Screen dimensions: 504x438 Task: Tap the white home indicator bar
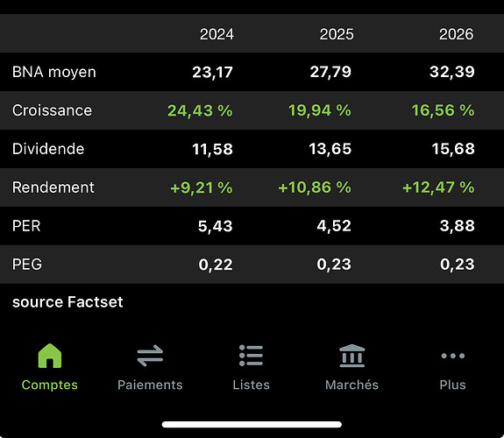[x=252, y=425]
